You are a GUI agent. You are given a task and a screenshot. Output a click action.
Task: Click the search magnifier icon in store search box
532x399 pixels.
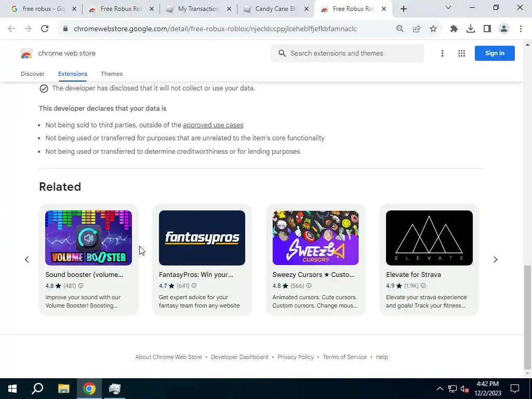click(282, 54)
